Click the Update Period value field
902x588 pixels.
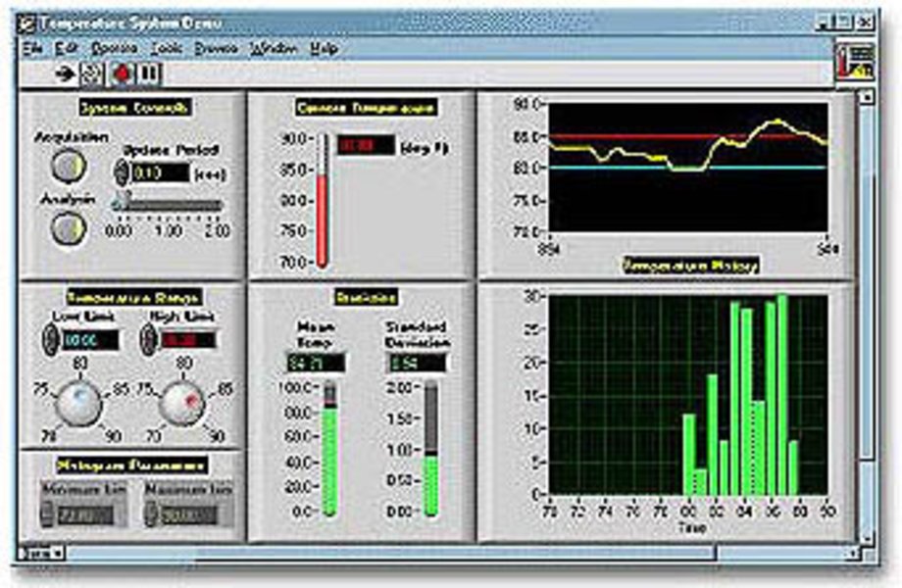pyautogui.click(x=160, y=173)
